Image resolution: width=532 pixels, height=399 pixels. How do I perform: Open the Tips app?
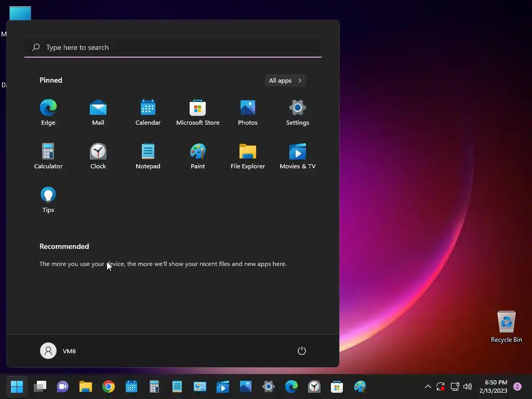coord(48,200)
